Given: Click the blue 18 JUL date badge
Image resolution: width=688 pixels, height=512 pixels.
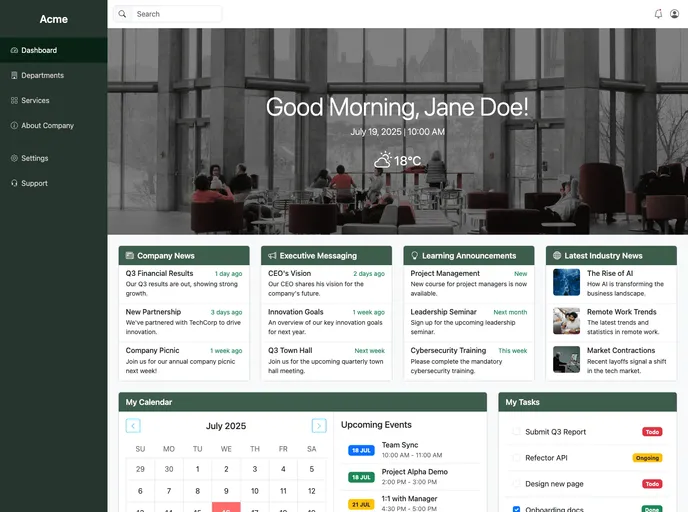Looking at the screenshot, I should coord(361,451).
